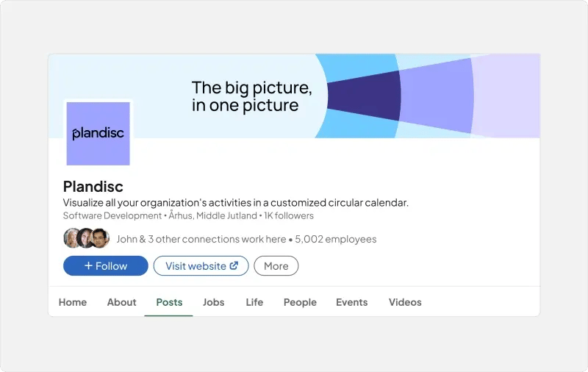Viewport: 588px width, 372px height.
Task: Open the Videos tab
Action: (405, 302)
